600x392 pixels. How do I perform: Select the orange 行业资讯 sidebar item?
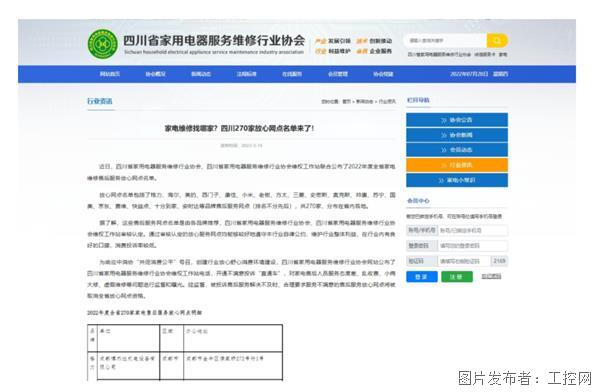(x=457, y=165)
